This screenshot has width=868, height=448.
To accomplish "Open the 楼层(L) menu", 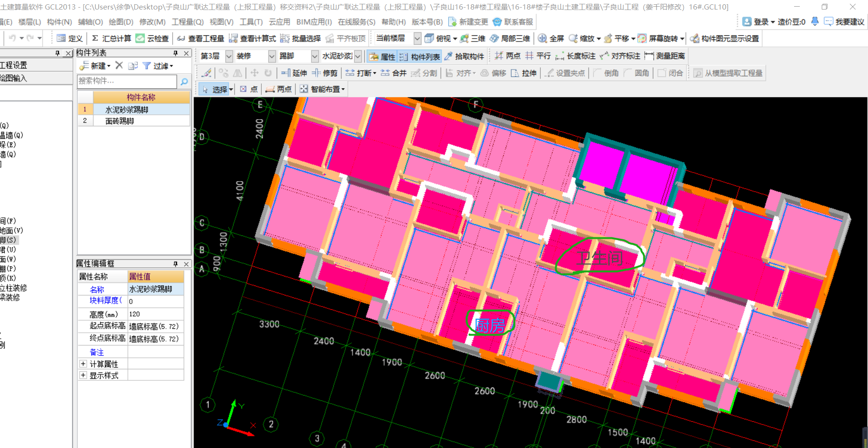I will (30, 22).
